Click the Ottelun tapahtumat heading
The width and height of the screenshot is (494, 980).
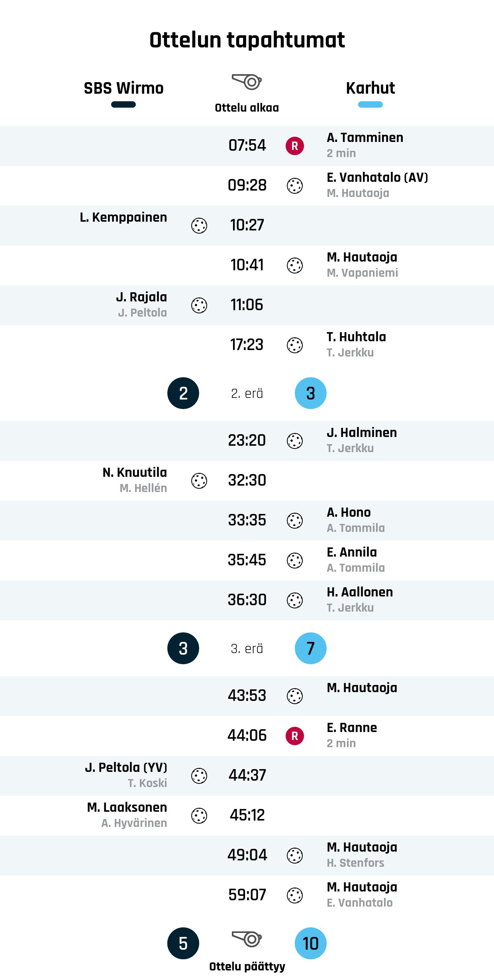point(247,40)
